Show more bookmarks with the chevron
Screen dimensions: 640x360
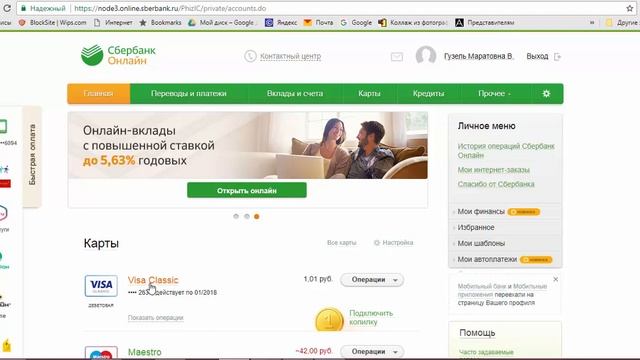click(592, 23)
